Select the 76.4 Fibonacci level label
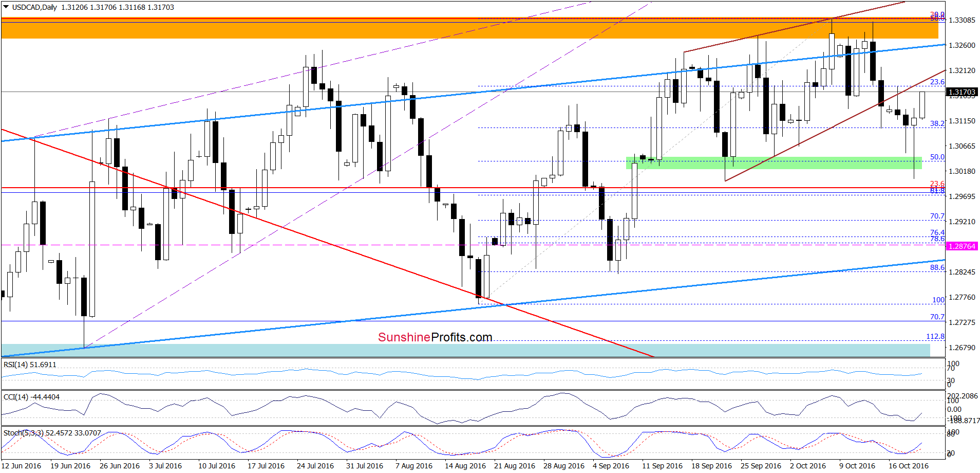This screenshot has width=980, height=473. click(937, 232)
